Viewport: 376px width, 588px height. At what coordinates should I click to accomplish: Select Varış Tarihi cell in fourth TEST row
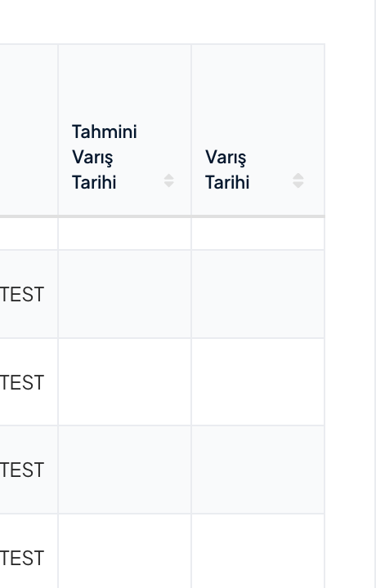coord(258,551)
